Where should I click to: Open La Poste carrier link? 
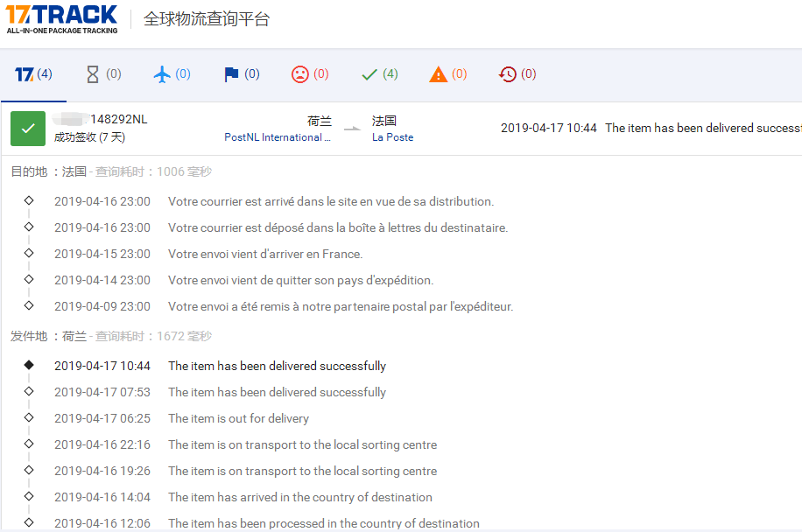392,137
